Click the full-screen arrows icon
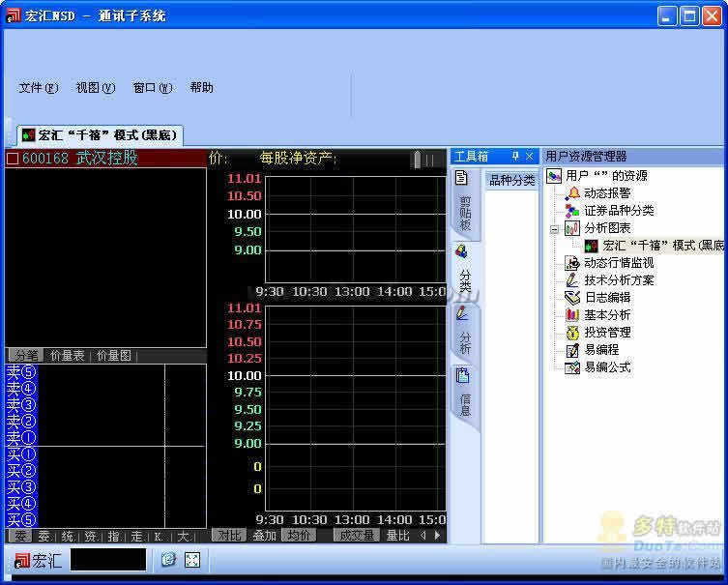Screen dimensions: 728x585 point(192,560)
